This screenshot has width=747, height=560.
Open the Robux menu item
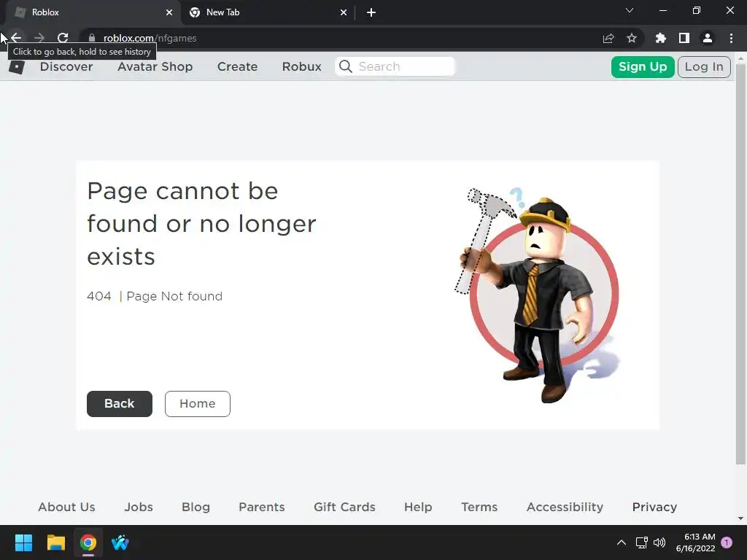click(x=301, y=66)
